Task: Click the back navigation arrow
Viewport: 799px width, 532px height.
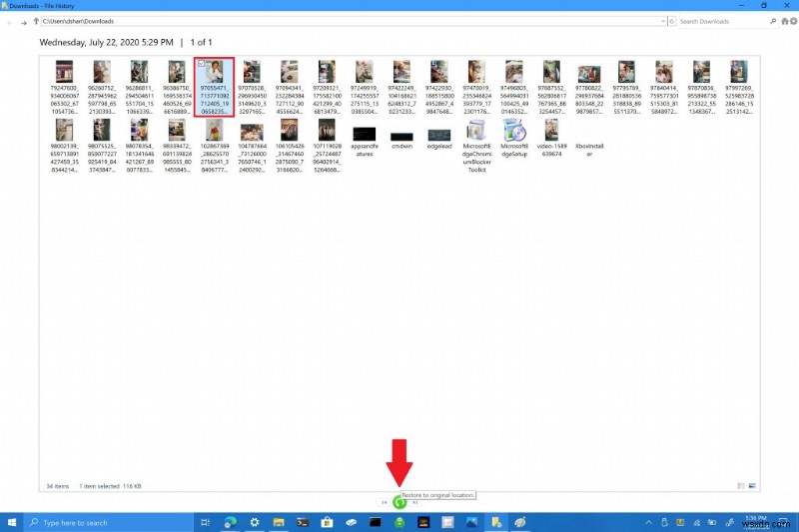Action: (10, 22)
